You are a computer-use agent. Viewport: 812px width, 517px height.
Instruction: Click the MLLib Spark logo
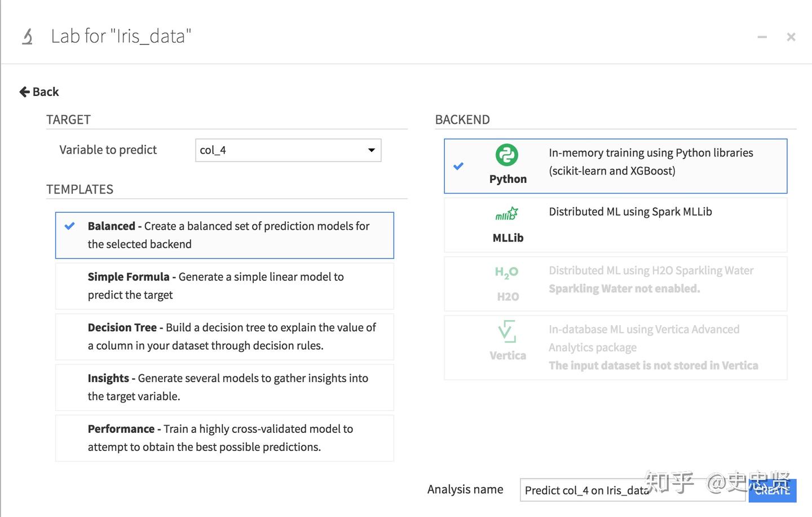coord(506,214)
